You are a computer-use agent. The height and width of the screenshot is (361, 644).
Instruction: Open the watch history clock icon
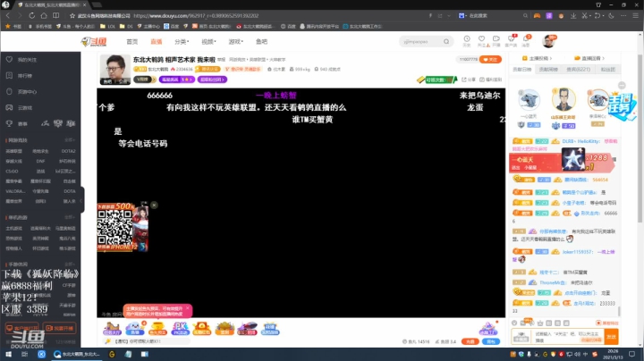click(x=467, y=40)
